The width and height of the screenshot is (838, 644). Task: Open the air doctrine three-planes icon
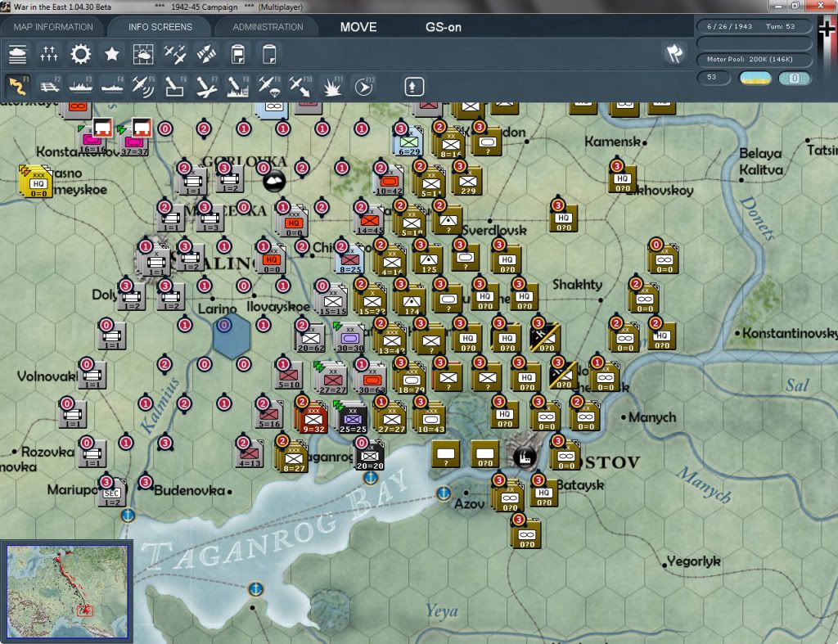point(175,54)
